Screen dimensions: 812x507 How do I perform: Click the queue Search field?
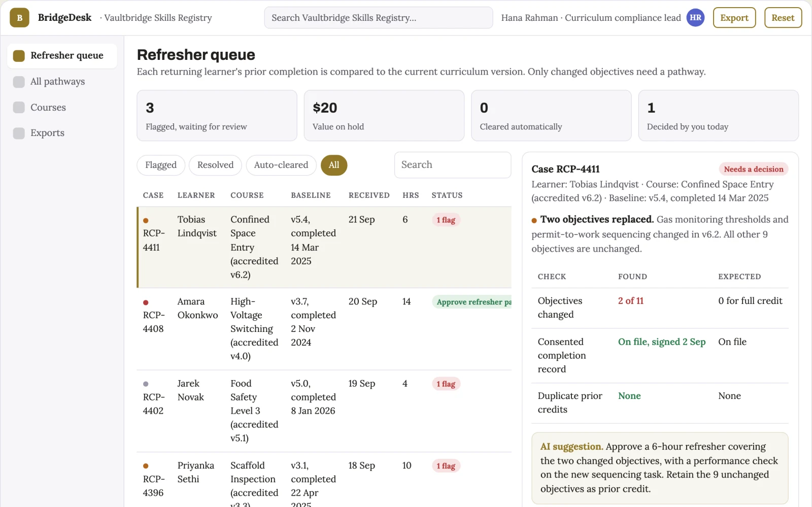pos(453,165)
